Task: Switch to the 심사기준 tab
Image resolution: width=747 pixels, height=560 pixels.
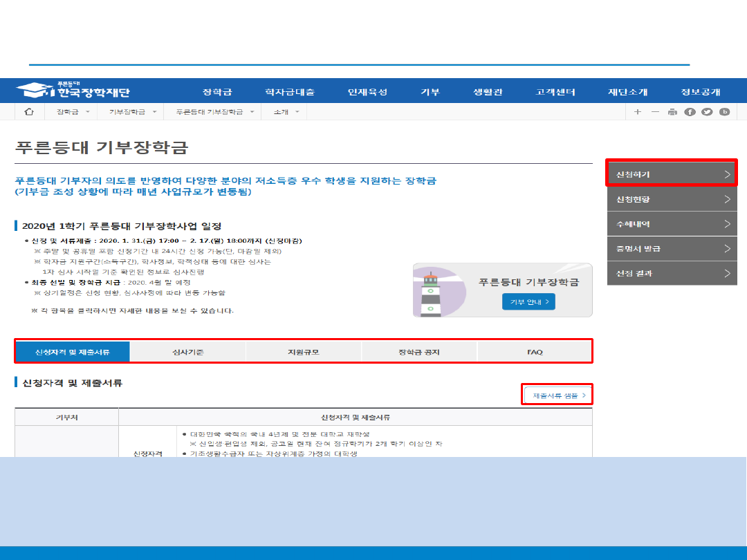Action: point(187,352)
